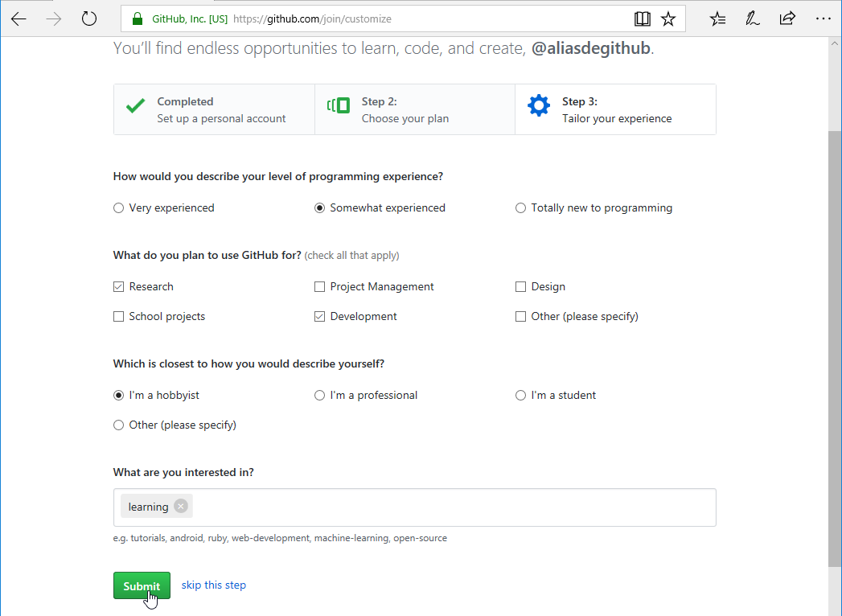Check the Project Management checkbox
Screen dimensions: 842x616
(320, 287)
